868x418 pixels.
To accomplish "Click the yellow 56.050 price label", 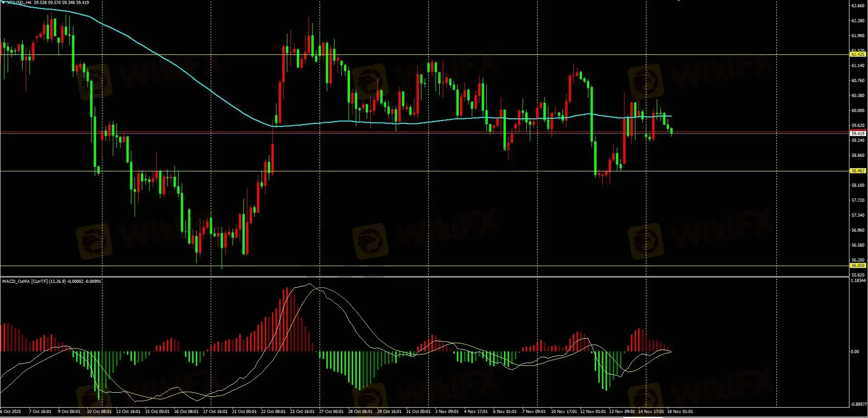I will (858, 266).
